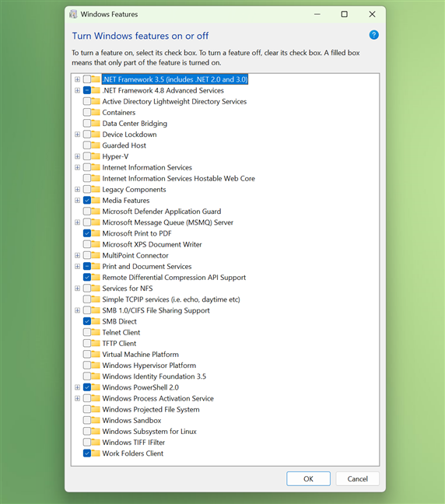Expand SMB 1.0/CIFS File Sharing Support node
This screenshot has height=504, width=445.
pos(78,310)
